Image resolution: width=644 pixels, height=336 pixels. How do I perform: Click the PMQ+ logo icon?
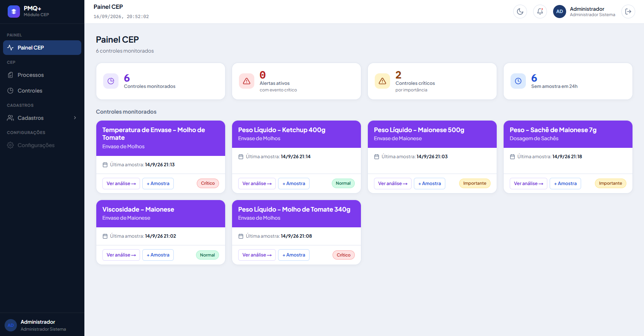coord(14,12)
